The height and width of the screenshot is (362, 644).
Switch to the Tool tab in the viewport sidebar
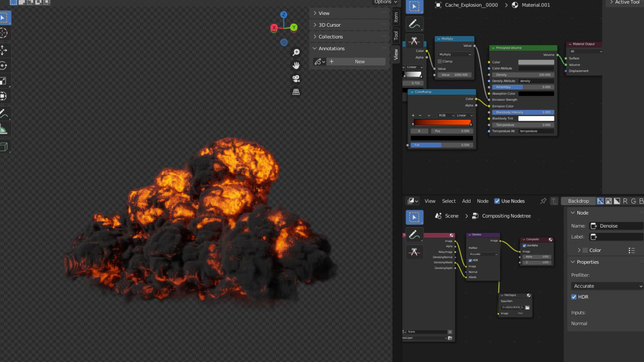396,35
